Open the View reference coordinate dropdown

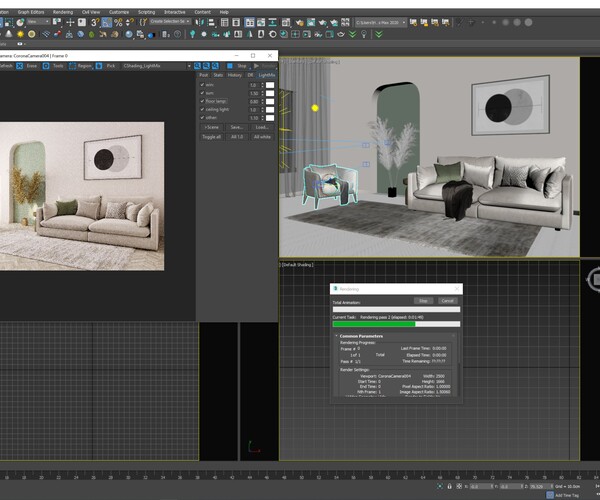(x=38, y=22)
